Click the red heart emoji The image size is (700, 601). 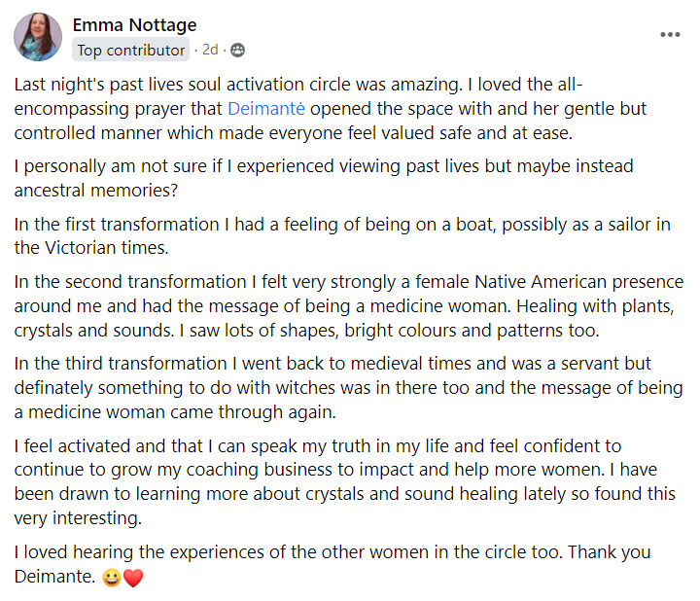point(133,578)
